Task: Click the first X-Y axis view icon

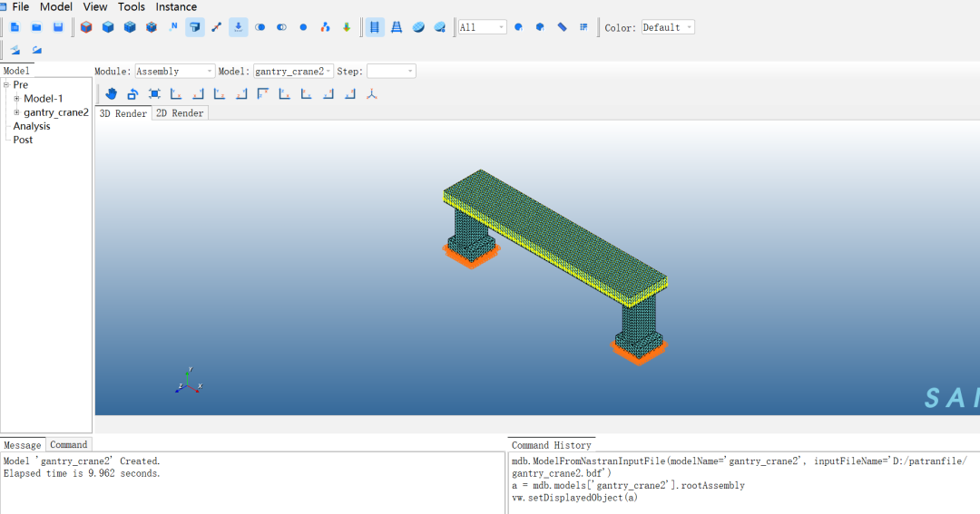Action: (176, 93)
